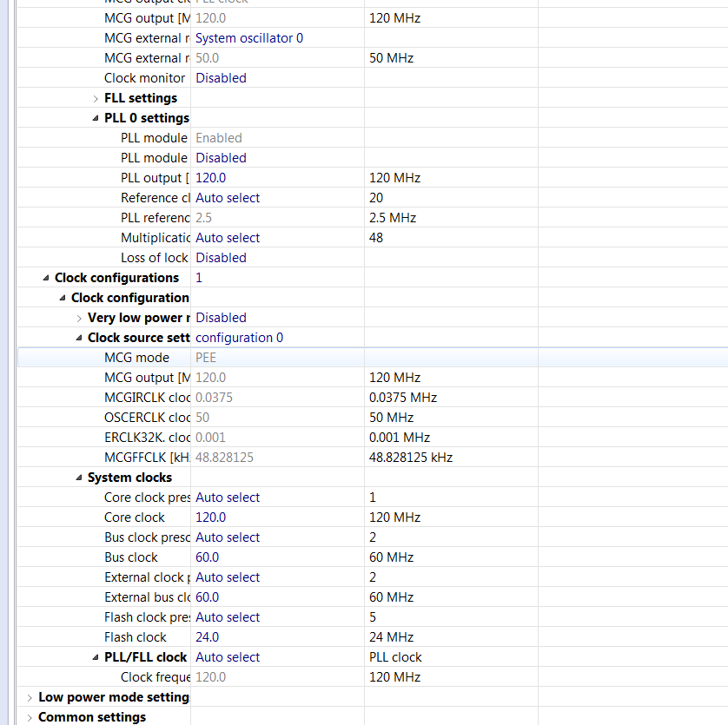The width and height of the screenshot is (728, 725).
Task: Change the Loss of lock Disabled value
Action: (x=221, y=258)
